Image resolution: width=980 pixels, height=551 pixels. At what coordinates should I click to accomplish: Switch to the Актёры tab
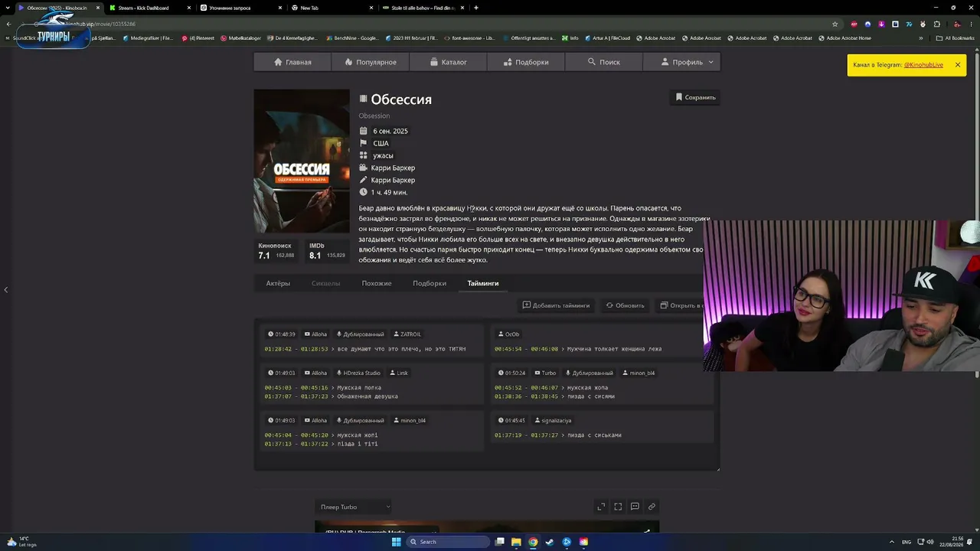(x=278, y=283)
